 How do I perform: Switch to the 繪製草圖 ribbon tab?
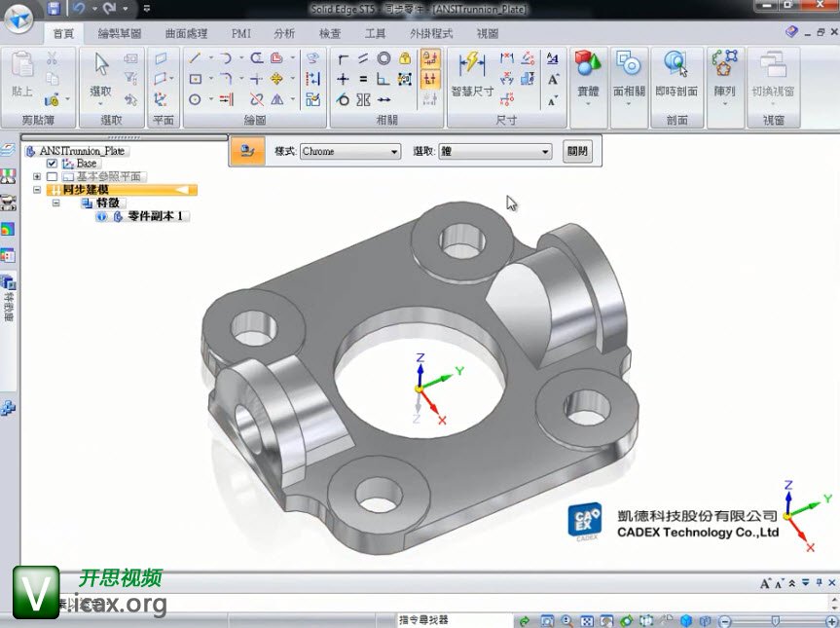point(120,33)
